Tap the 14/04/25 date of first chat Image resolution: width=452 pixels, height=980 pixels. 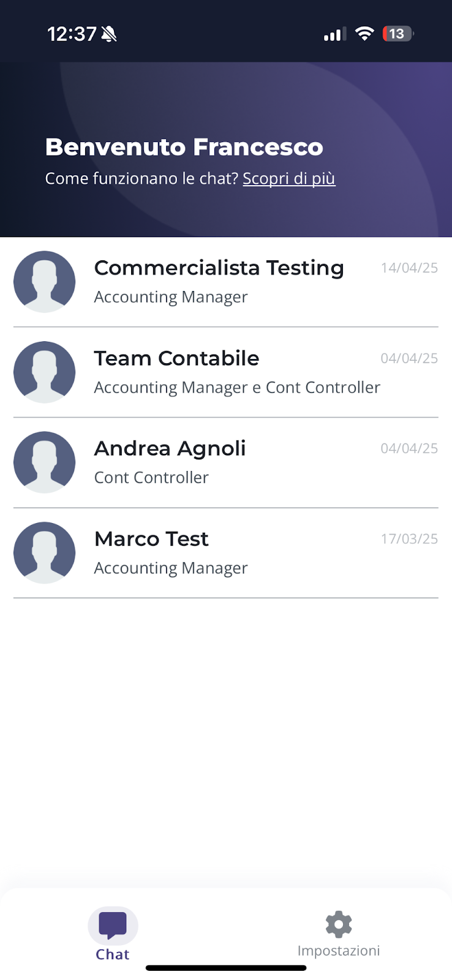[x=409, y=268]
